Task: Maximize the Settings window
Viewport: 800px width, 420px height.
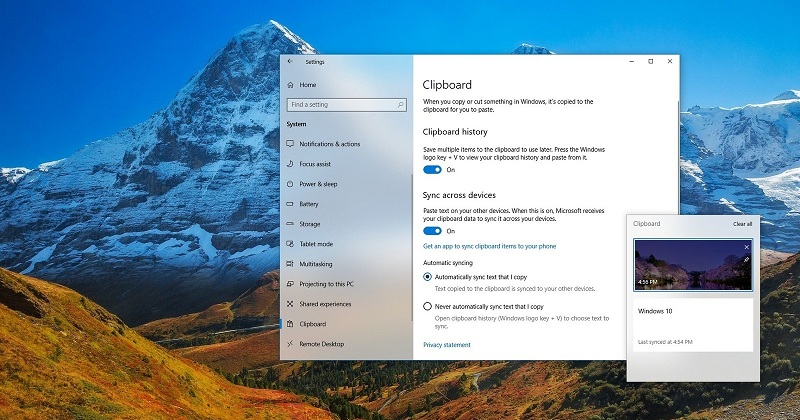Action: click(651, 61)
